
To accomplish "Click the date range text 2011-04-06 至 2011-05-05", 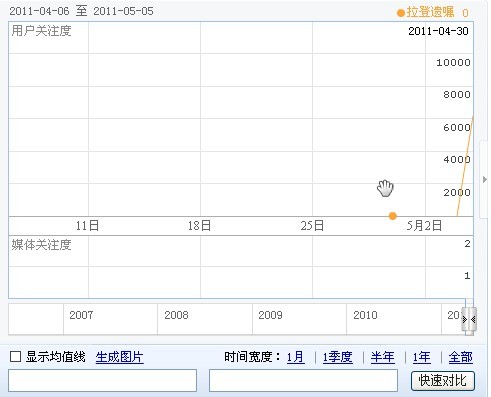I will click(81, 11).
